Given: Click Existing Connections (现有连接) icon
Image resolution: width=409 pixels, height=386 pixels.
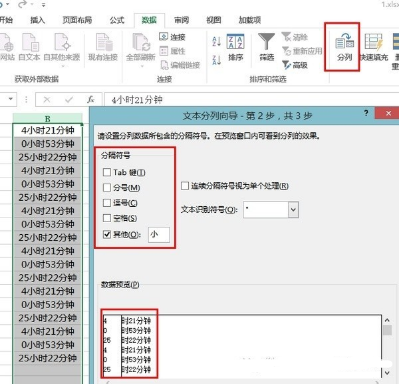Looking at the screenshot, I should pos(103,42).
